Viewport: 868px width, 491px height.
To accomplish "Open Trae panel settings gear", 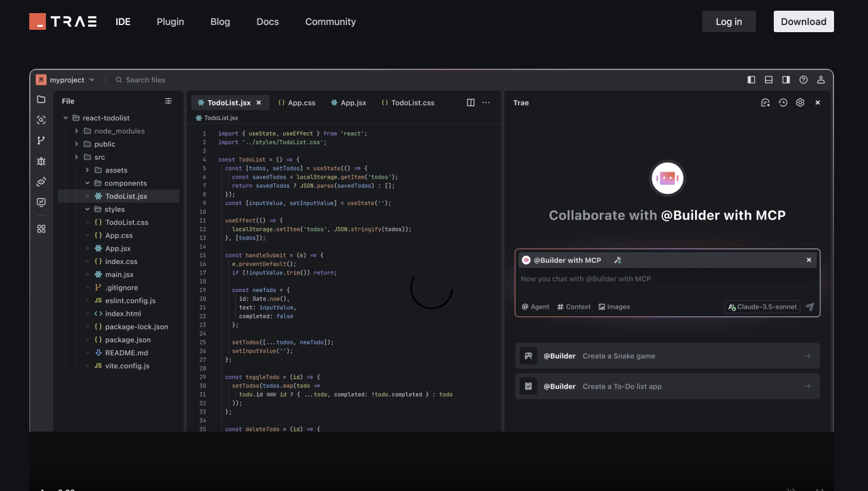I will 800,102.
